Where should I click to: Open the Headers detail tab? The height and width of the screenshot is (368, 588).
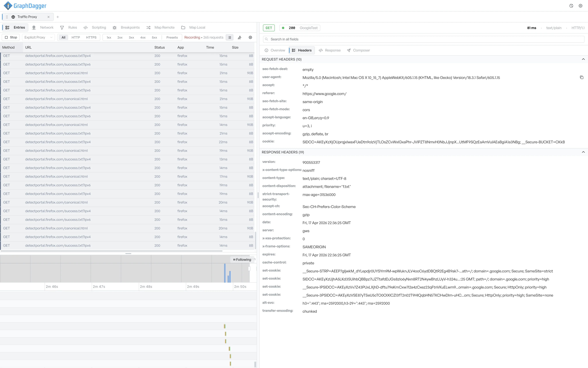click(x=301, y=50)
